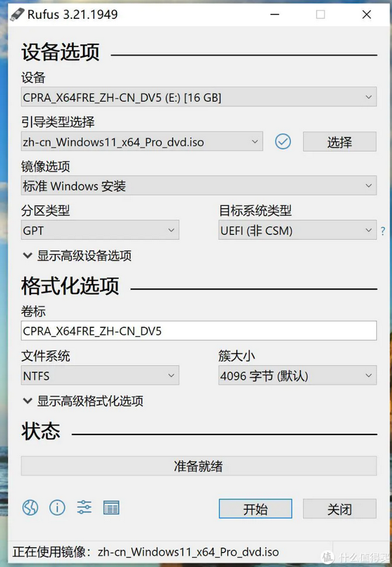Open the 目标系统类型 UEFI dropdown
Image resolution: width=392 pixels, height=567 pixels.
point(297,231)
